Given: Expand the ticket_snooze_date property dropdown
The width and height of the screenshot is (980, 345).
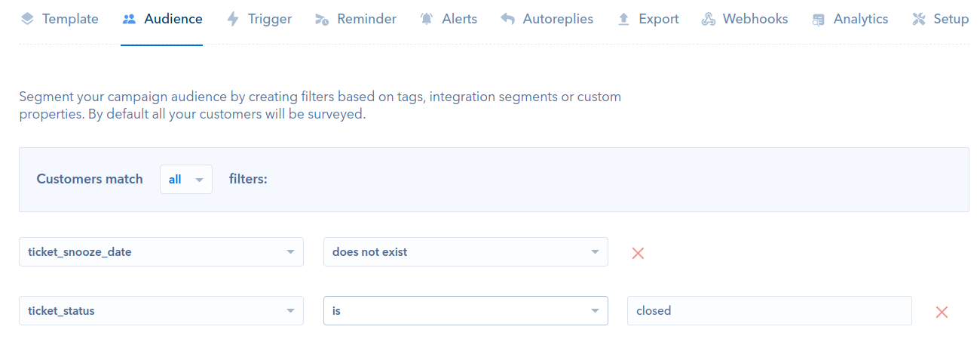Looking at the screenshot, I should 161,252.
